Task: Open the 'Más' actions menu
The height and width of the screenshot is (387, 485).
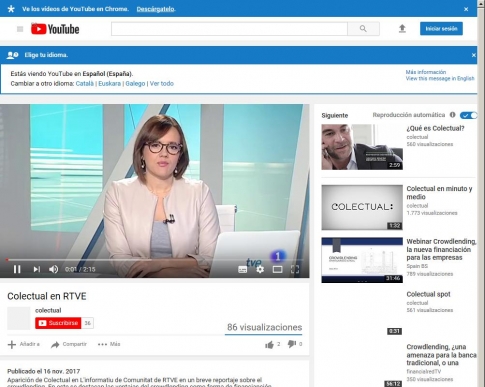Action: pyautogui.click(x=109, y=344)
